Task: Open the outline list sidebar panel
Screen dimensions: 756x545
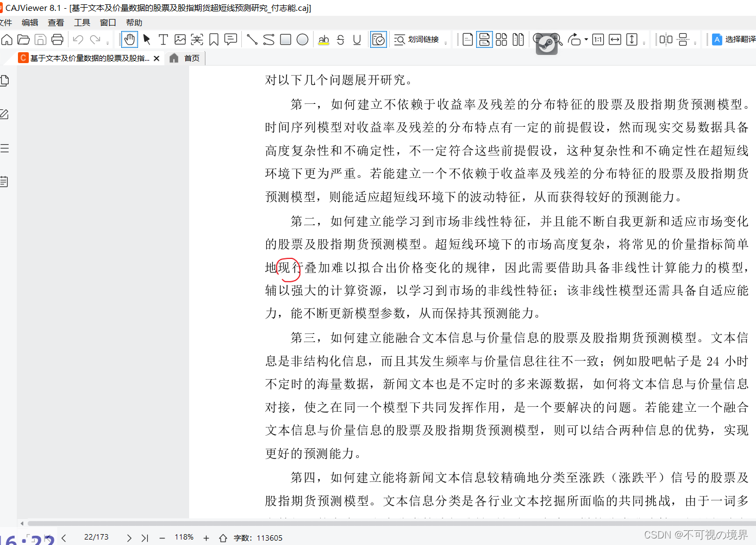Action: click(x=4, y=148)
